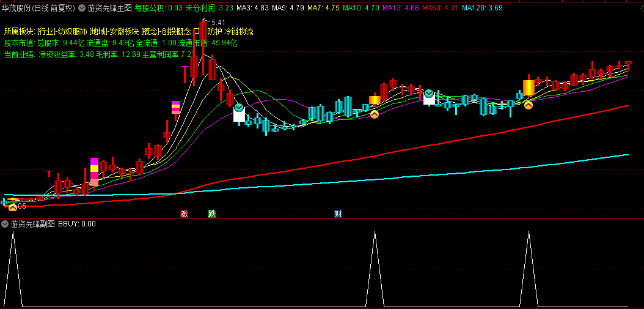
Task: Open the dropdown beside 华茂股份(日线.前复权)
Action: (81, 7)
